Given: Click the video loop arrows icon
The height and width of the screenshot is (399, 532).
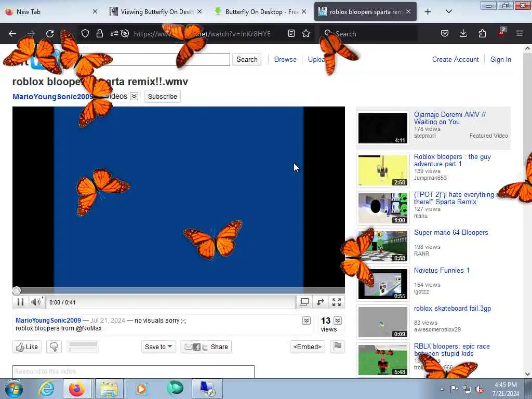Looking at the screenshot, I should tap(320, 302).
